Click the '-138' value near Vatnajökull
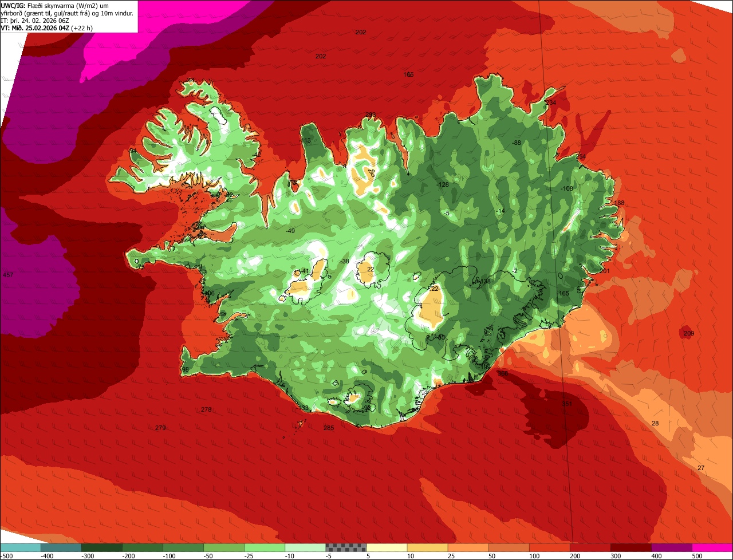 484,281
